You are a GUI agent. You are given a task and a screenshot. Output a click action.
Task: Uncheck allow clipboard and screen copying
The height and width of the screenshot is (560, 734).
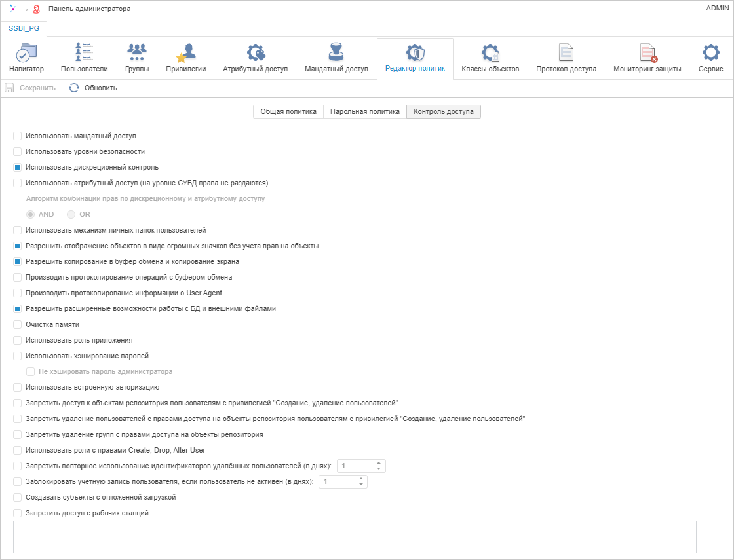tap(17, 261)
